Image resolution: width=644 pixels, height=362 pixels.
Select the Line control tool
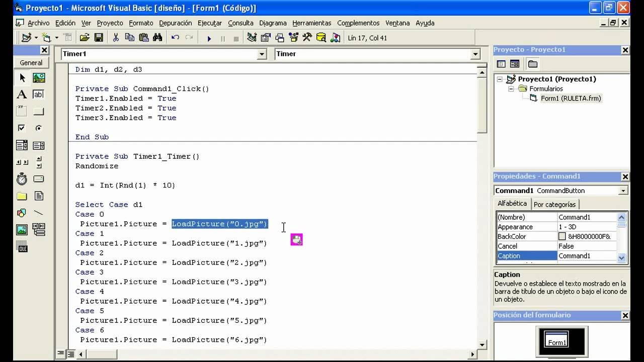(39, 213)
